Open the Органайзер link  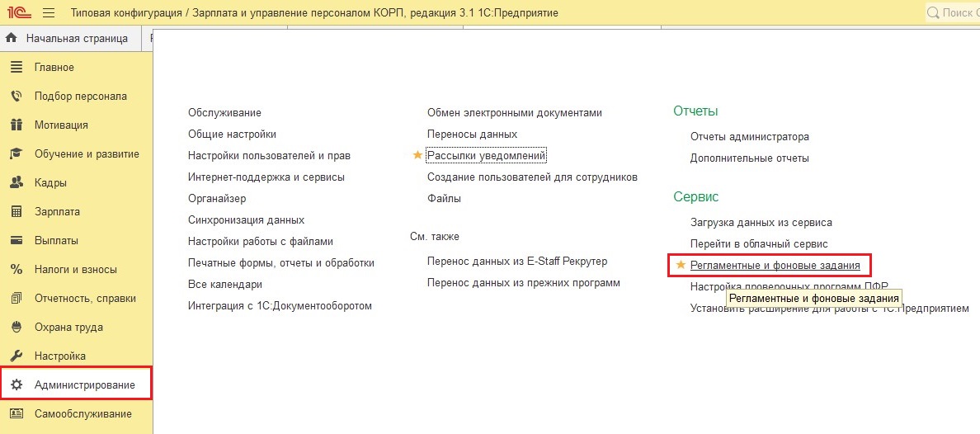(217, 198)
